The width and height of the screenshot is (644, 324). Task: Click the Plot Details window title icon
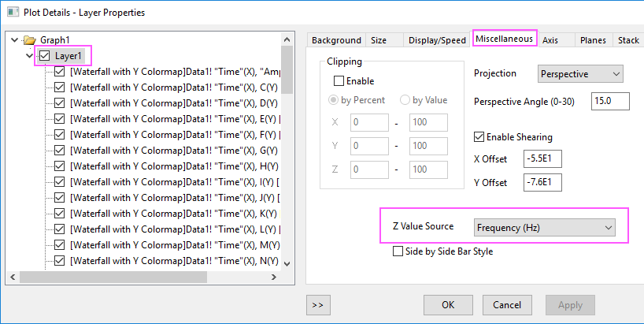[x=13, y=13]
